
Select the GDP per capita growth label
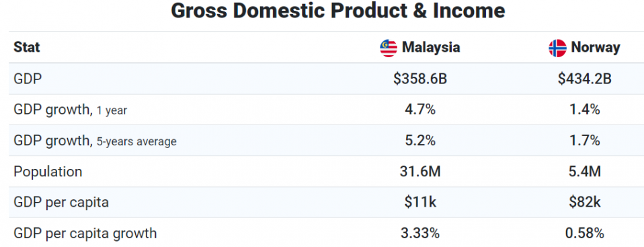[85, 234]
